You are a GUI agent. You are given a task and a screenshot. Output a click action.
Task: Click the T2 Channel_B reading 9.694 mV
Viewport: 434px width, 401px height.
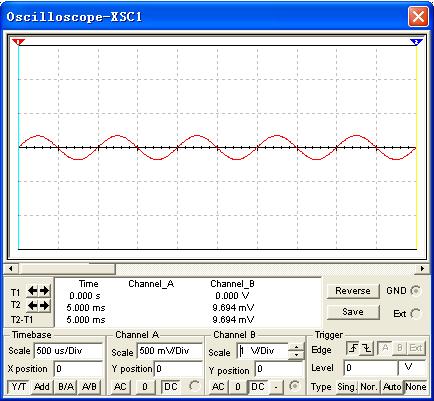pos(233,308)
